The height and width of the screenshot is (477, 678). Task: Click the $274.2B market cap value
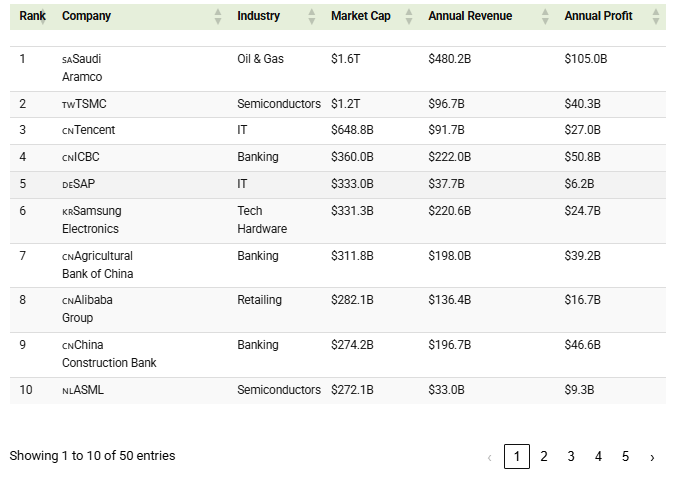(352, 345)
